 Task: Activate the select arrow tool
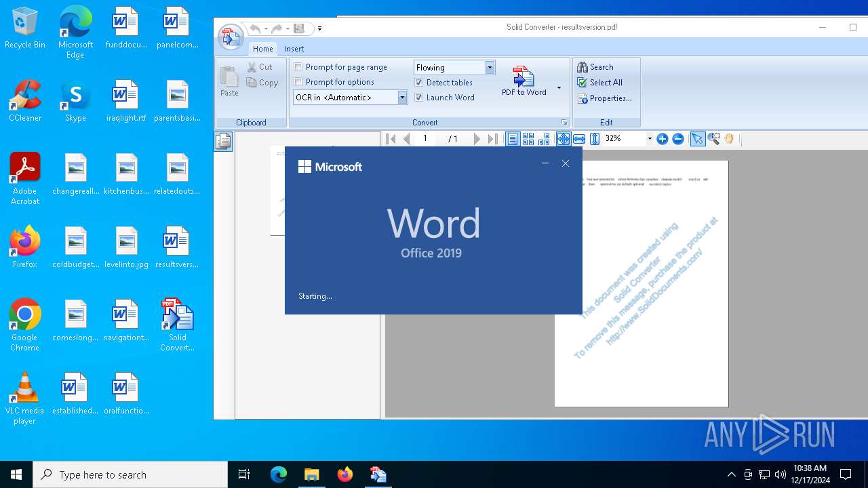pos(697,139)
